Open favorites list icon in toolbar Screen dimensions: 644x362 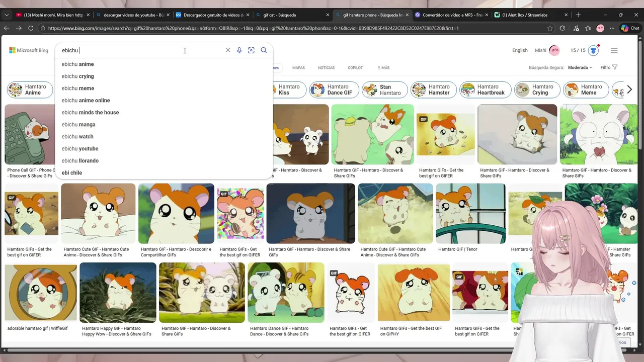588,28
